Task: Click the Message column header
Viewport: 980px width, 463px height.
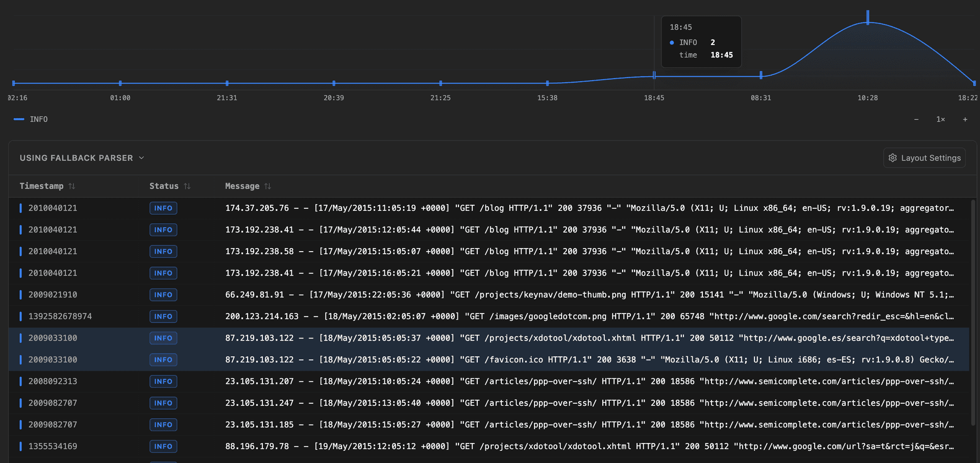Action: coord(242,186)
